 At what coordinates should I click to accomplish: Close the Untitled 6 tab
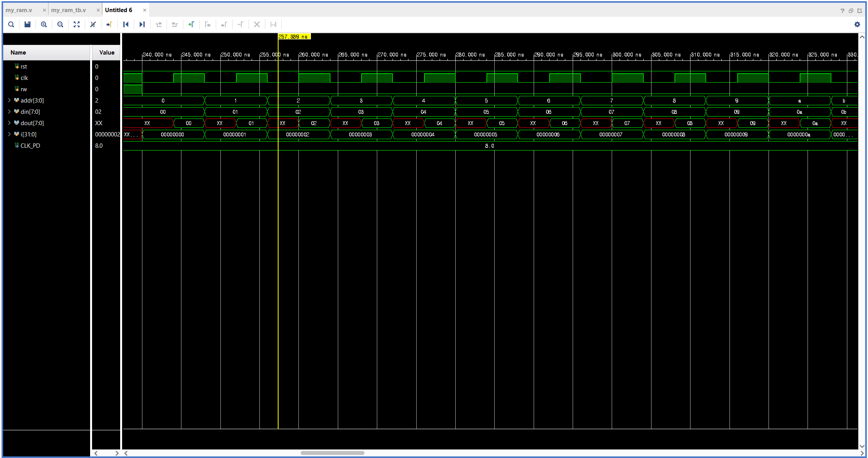[145, 10]
